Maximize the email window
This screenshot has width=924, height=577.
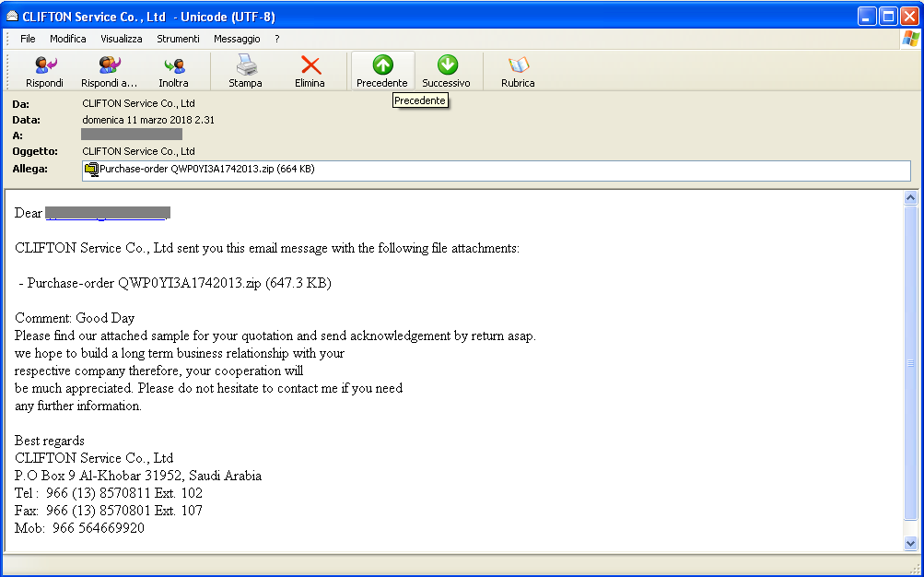click(888, 17)
